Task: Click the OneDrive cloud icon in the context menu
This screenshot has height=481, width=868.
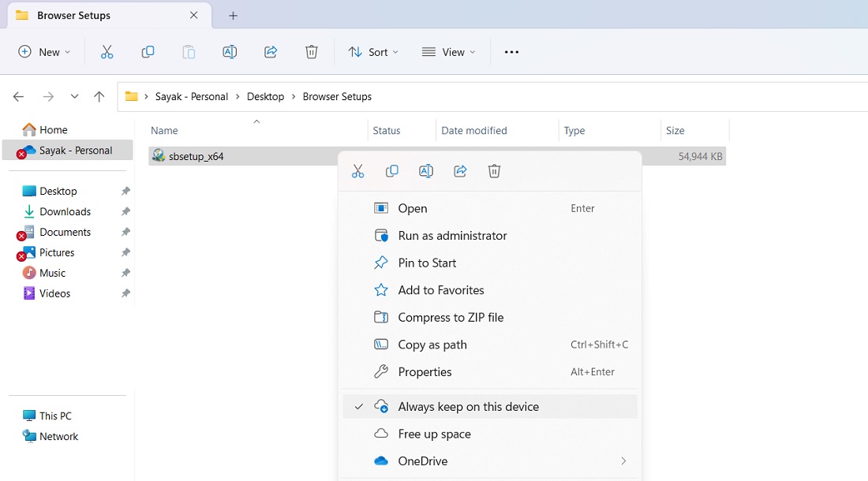Action: pyautogui.click(x=381, y=460)
